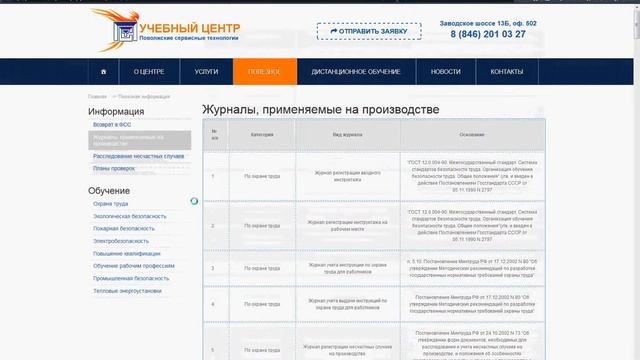Select the highlighted ПОЛЕЗНОЕ menu item

click(264, 71)
